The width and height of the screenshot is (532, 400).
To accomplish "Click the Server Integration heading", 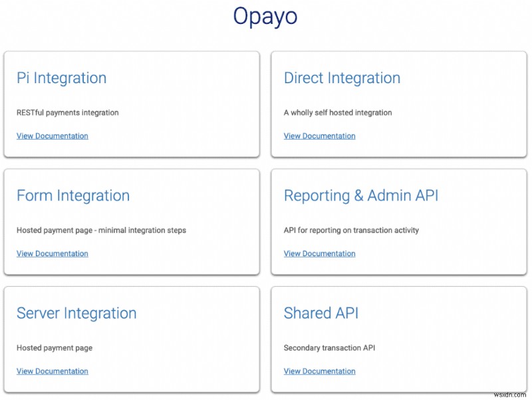I will pos(76,313).
